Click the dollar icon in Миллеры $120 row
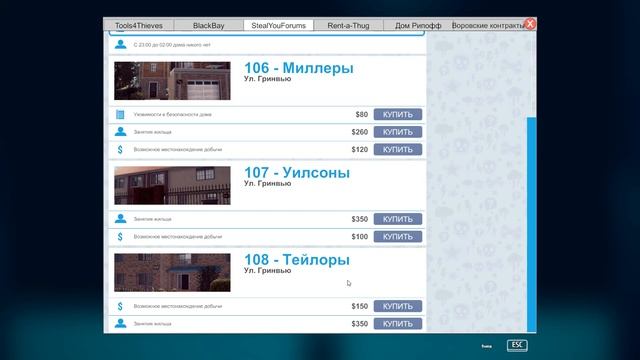Image resolution: width=640 pixels, height=360 pixels. pos(120,149)
